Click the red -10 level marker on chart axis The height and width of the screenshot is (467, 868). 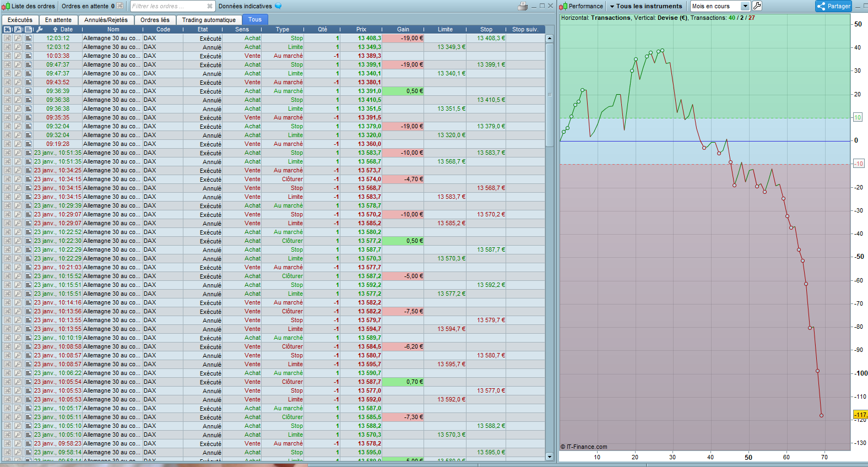[x=859, y=164]
